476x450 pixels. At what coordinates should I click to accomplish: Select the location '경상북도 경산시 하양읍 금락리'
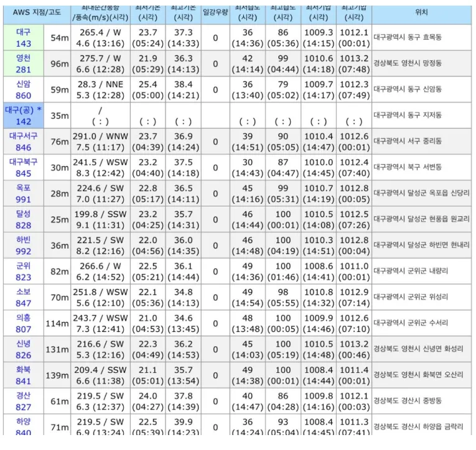click(418, 426)
